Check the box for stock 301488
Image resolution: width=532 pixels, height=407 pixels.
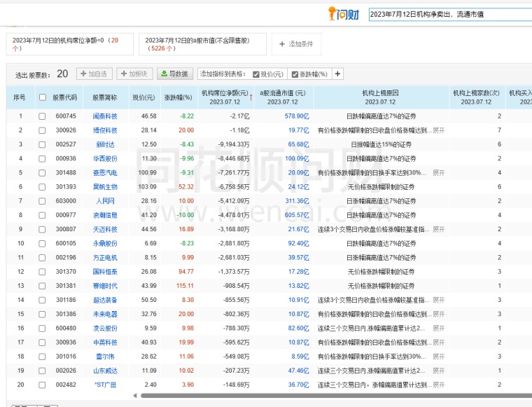coord(42,173)
